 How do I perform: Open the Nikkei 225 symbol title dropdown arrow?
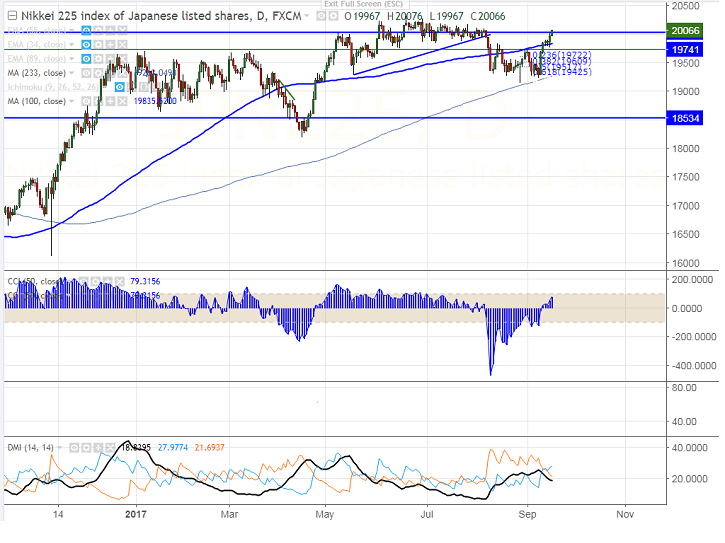[306, 16]
